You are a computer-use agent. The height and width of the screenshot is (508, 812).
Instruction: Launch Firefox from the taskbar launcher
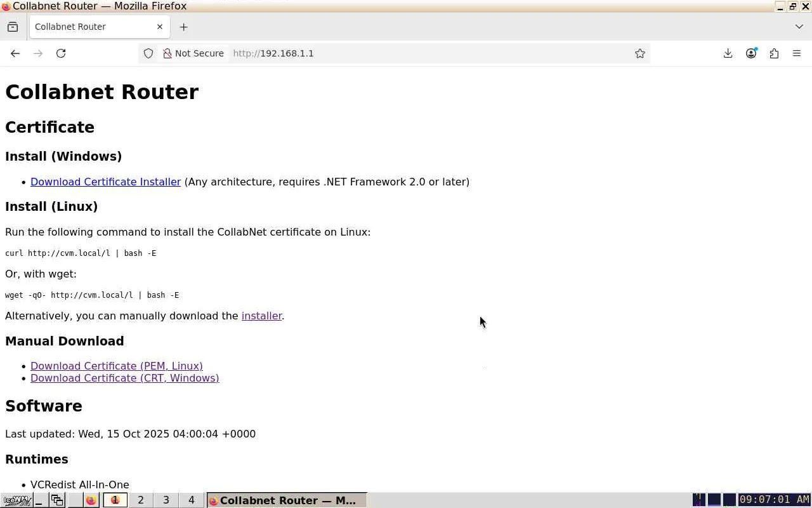pos(91,500)
